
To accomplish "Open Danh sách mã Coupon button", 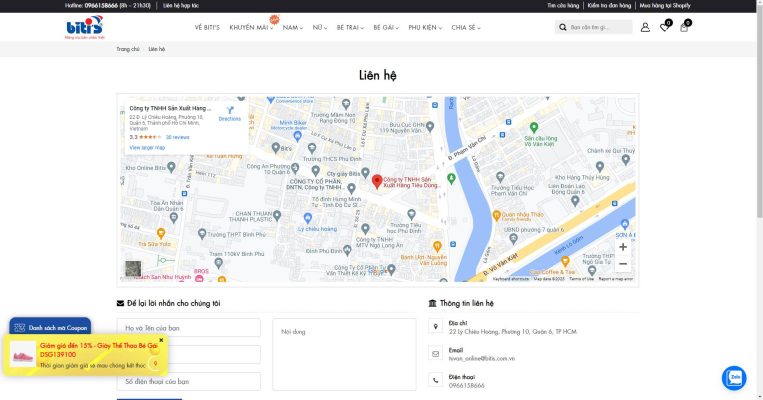I will 50,327.
